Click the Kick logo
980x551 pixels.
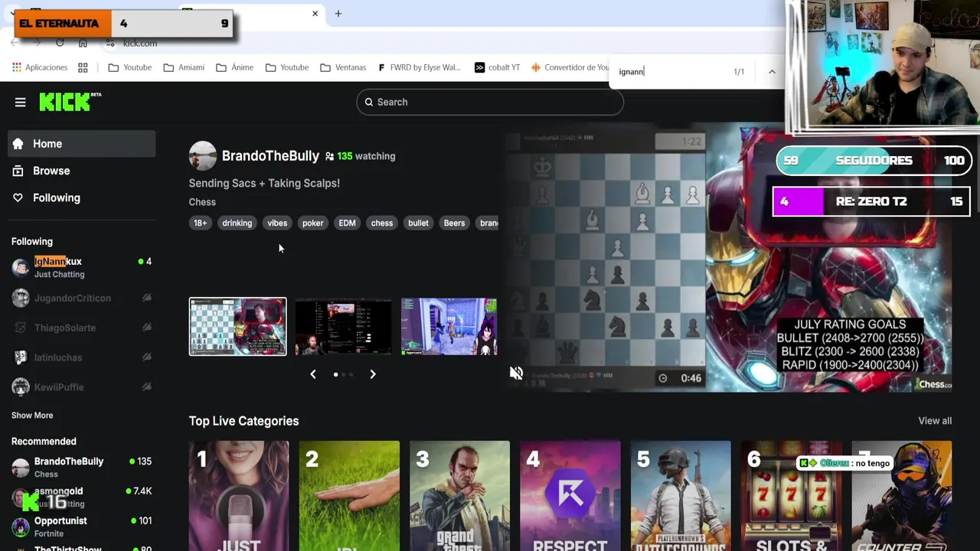point(70,101)
